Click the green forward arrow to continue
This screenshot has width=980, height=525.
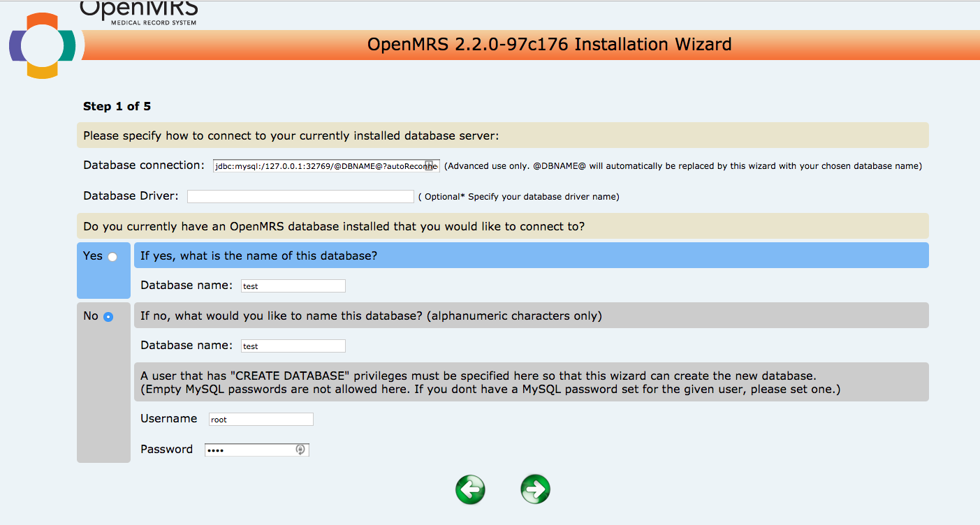click(535, 489)
